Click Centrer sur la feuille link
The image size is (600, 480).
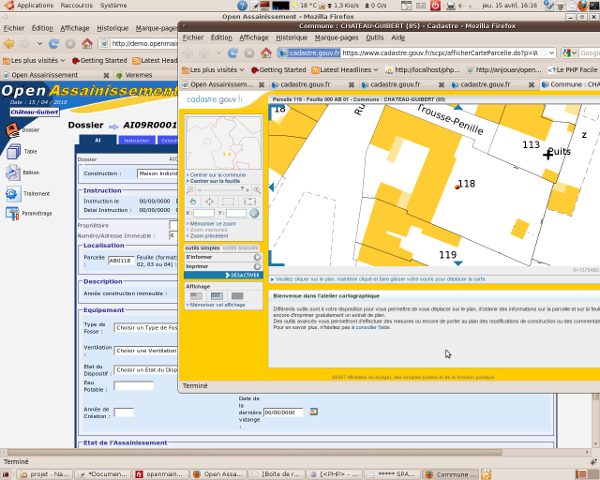215,181
